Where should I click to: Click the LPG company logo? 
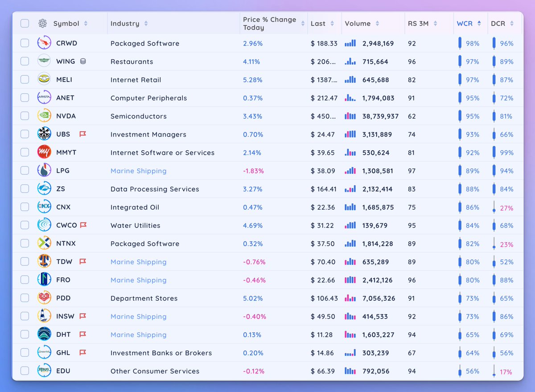coord(44,171)
